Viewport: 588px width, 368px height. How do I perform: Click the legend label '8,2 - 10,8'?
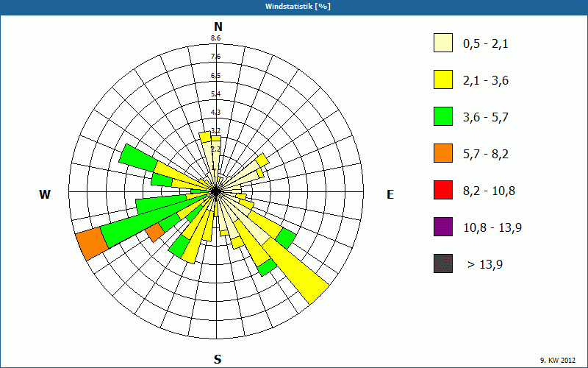489,191
